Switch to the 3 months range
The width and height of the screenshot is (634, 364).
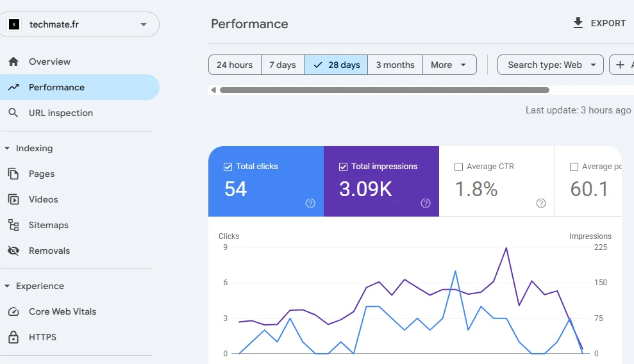coord(395,65)
